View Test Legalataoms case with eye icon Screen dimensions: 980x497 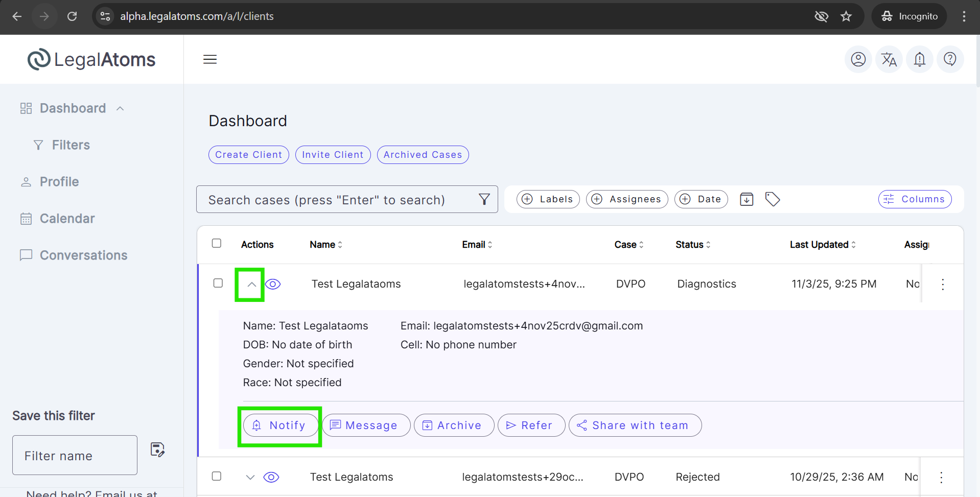pos(273,284)
